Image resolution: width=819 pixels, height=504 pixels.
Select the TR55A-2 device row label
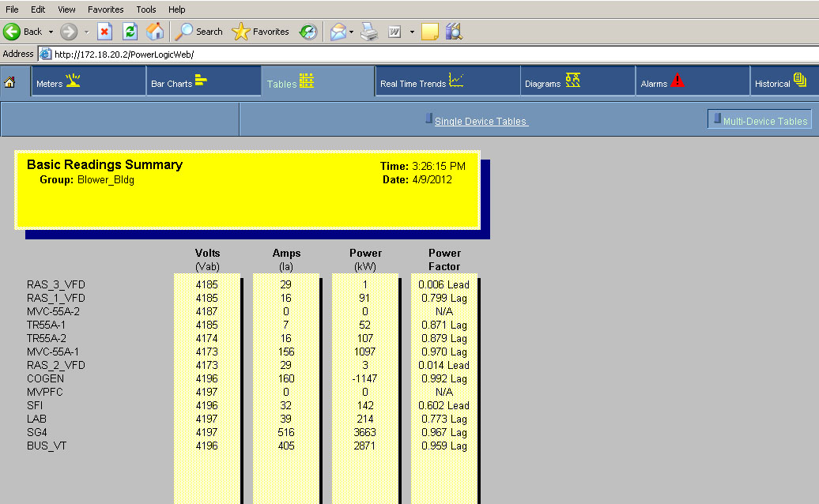(47, 339)
